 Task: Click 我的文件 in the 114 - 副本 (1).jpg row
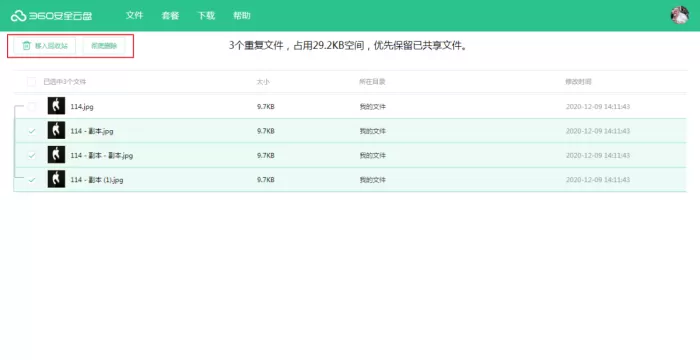[x=372, y=180]
